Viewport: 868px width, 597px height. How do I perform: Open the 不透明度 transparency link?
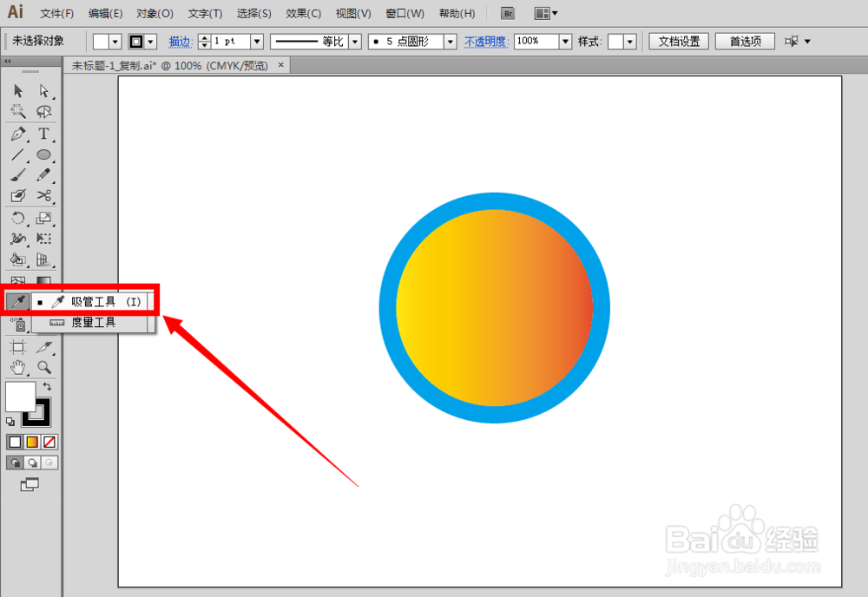click(485, 42)
